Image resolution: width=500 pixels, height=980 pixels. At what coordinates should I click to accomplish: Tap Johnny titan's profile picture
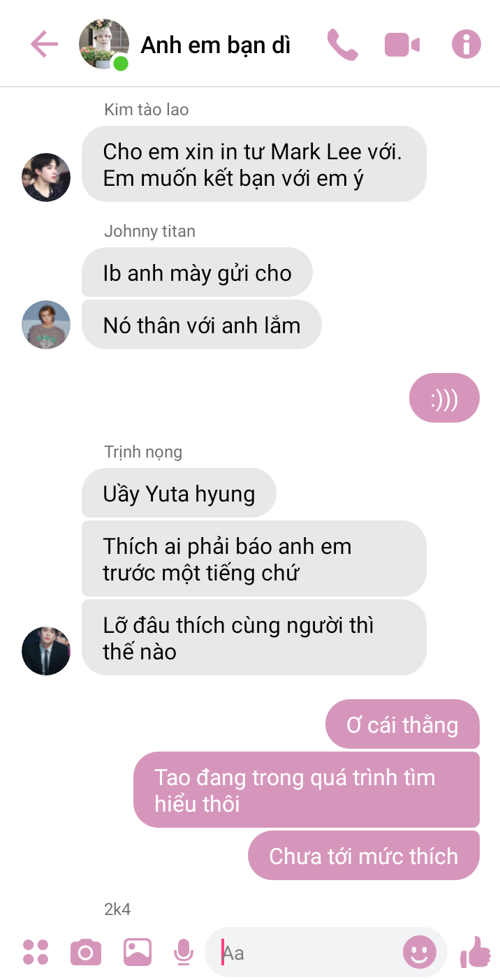46,325
